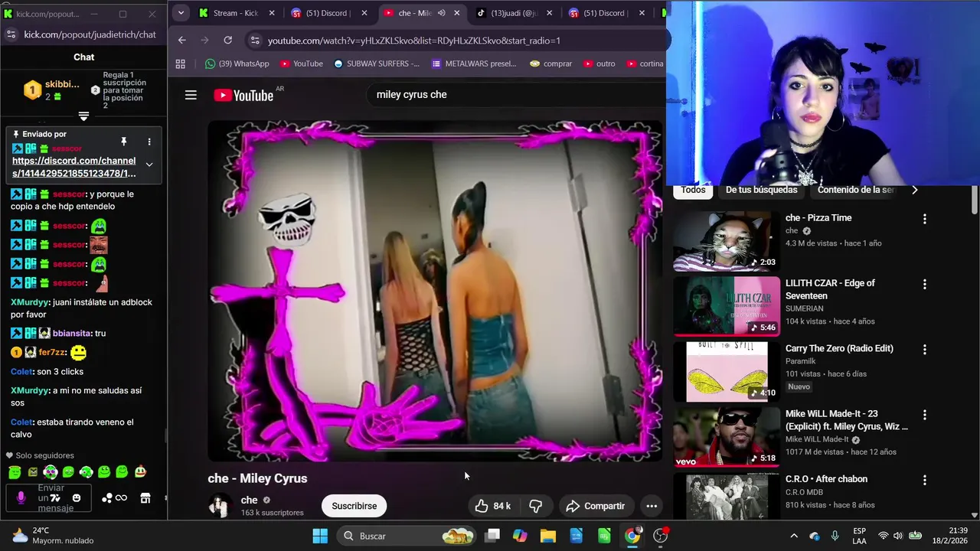Click the main video player
The image size is (980, 551).
coord(435,292)
